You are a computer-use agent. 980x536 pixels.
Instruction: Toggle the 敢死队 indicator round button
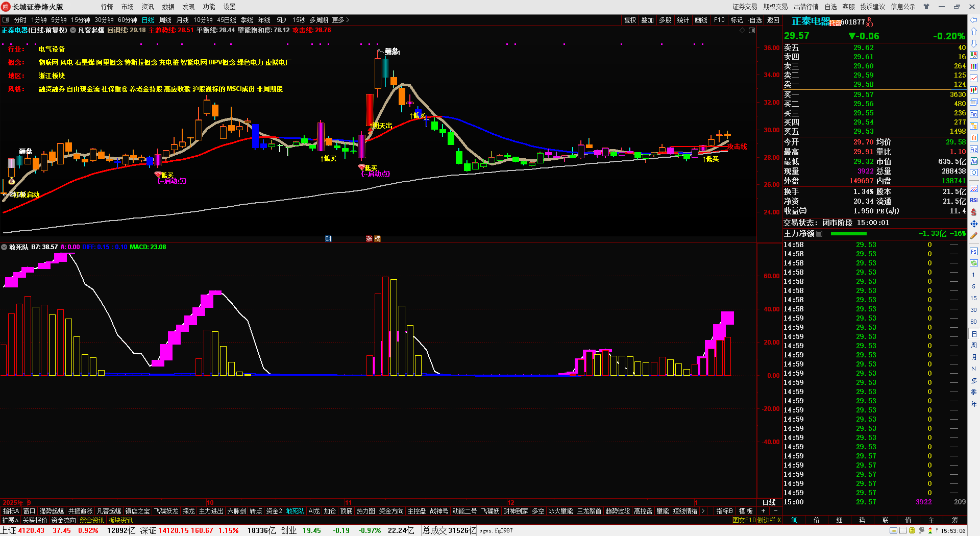[4, 247]
